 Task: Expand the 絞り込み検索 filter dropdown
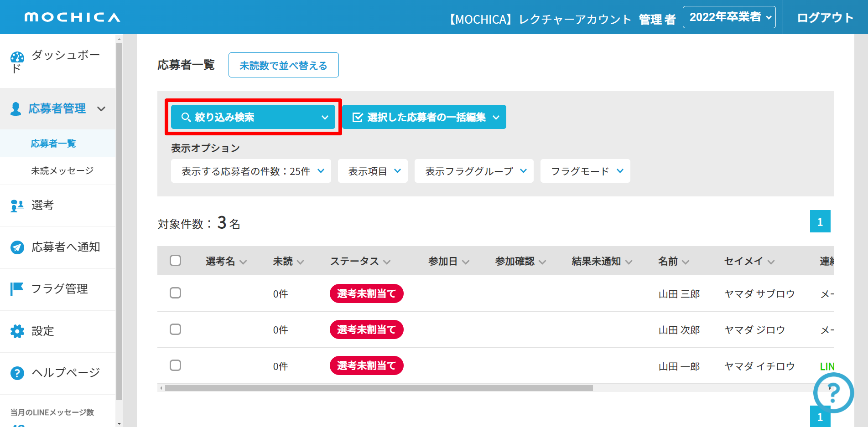253,117
